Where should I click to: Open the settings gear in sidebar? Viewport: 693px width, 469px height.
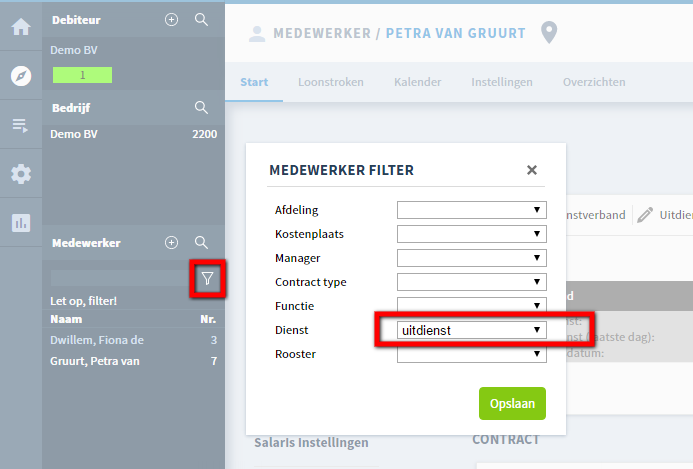(x=21, y=174)
